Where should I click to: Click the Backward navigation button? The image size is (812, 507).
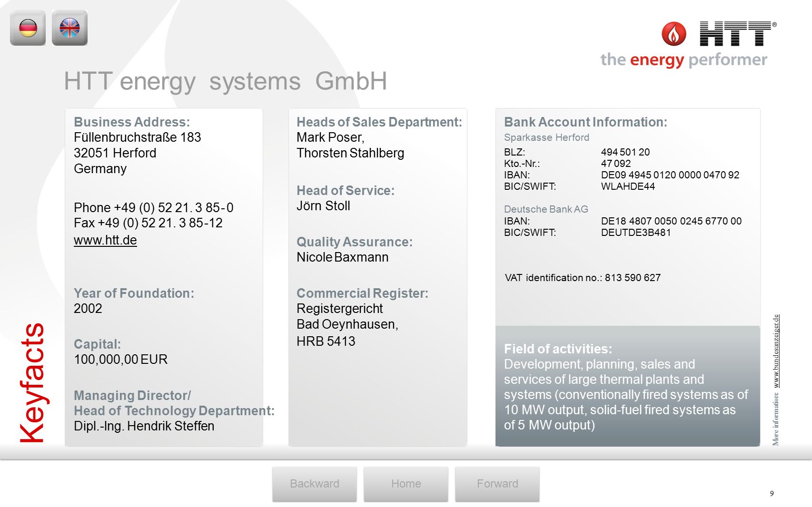click(315, 484)
